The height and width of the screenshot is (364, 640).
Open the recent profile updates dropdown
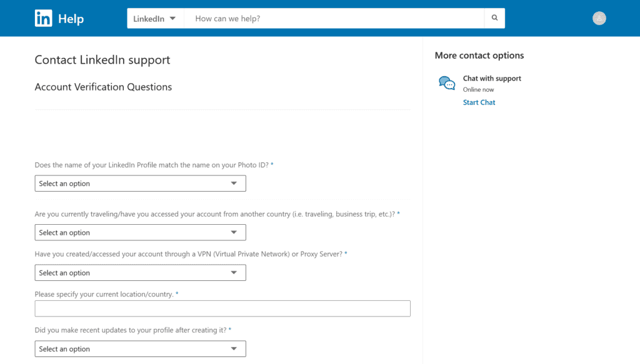tap(141, 349)
